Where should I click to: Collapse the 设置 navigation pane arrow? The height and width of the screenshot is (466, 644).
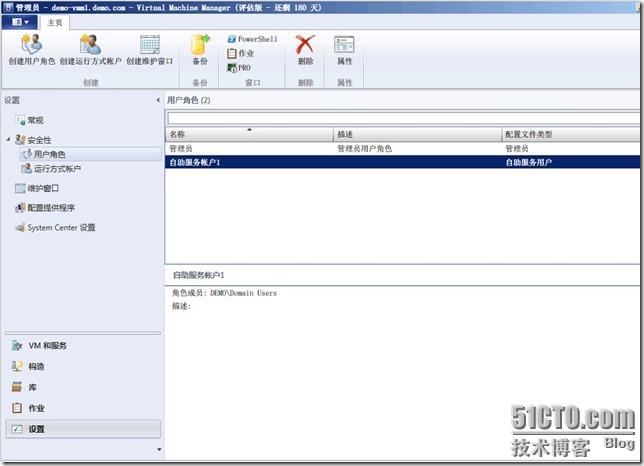pos(158,100)
